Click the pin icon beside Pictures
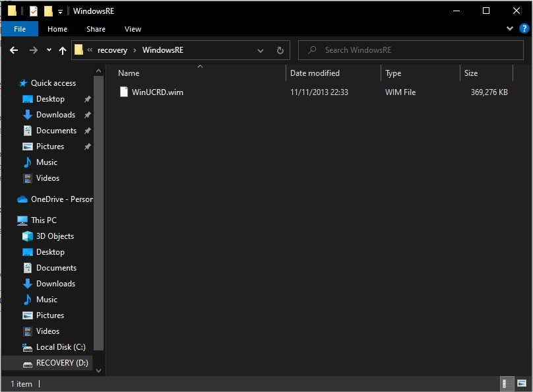 87,147
